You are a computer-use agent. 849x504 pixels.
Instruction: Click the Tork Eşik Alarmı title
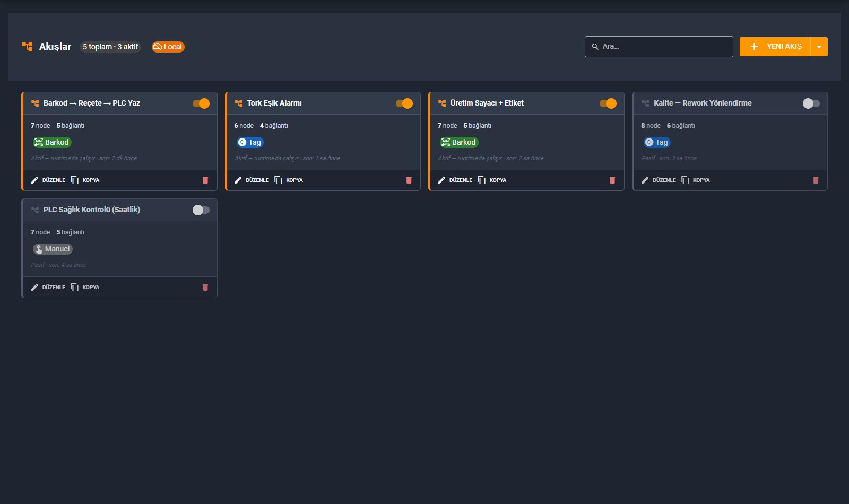click(x=274, y=103)
